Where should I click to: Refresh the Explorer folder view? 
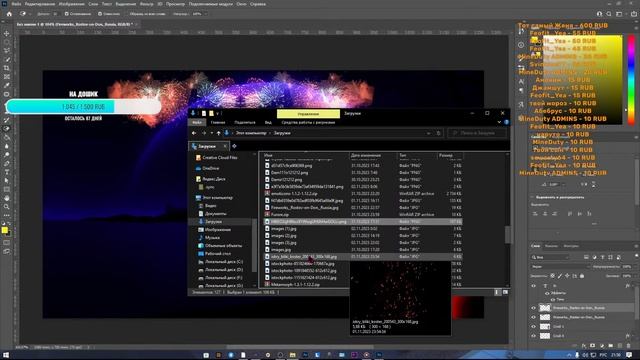[x=438, y=133]
